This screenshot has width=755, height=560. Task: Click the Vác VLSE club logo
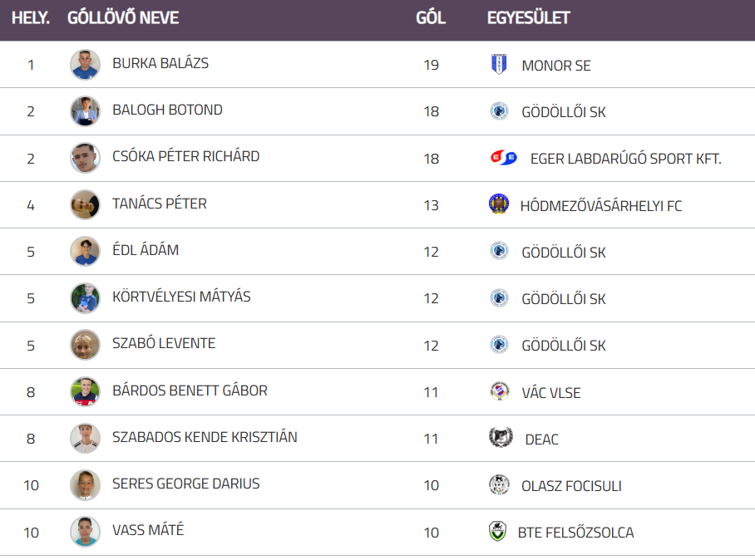pos(499,392)
